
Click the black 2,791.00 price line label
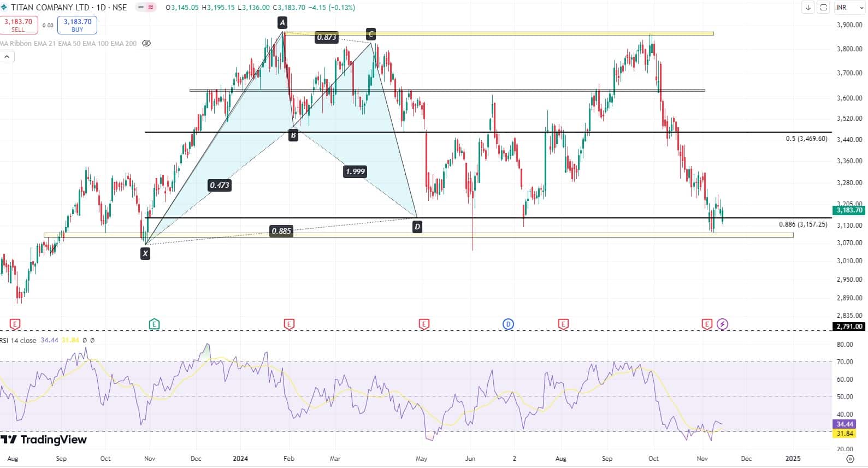848,327
